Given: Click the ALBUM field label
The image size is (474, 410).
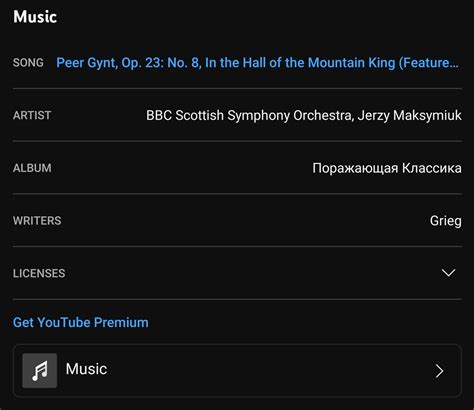Looking at the screenshot, I should 32,168.
